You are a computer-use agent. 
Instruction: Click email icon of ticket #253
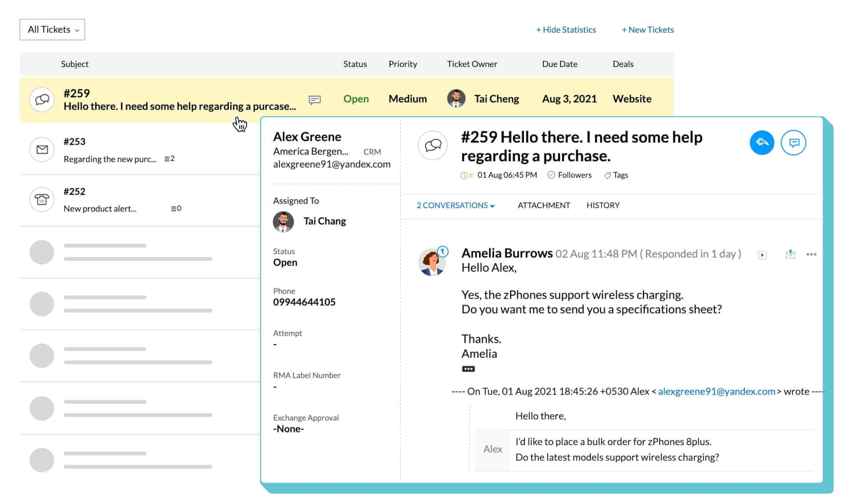point(42,149)
